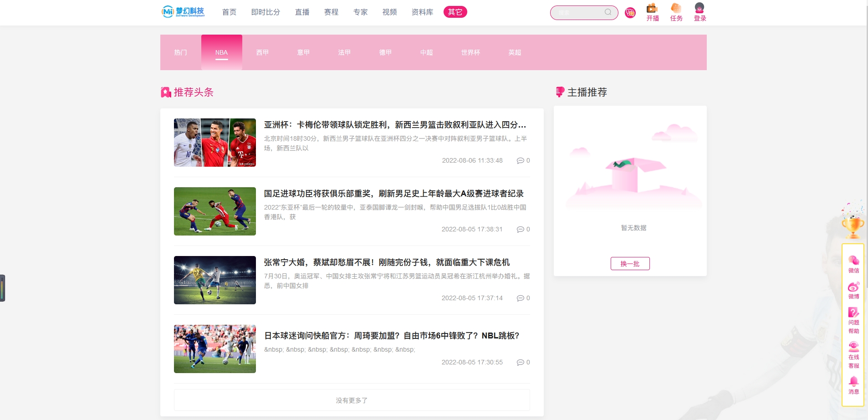Image resolution: width=868 pixels, height=420 pixels.
Task: Click comment icon on 亚洲杯 article
Action: tap(520, 161)
